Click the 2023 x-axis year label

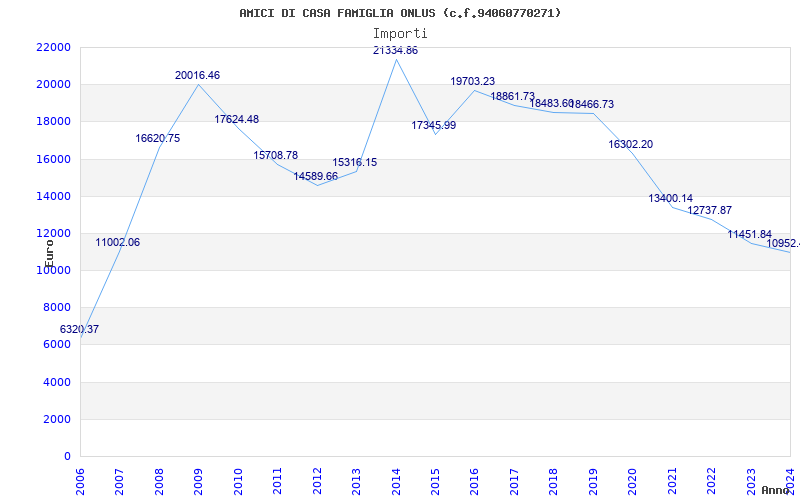click(x=751, y=481)
